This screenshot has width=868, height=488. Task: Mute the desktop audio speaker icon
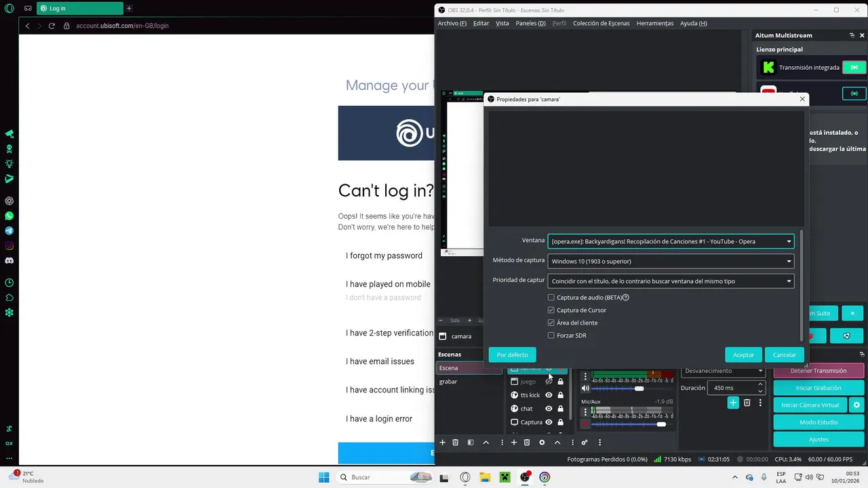[585, 388]
